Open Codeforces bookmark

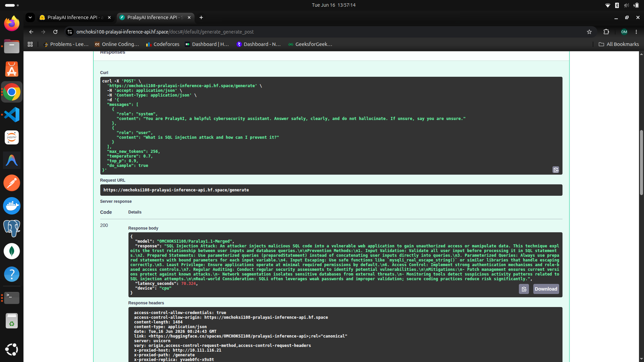coord(163,44)
